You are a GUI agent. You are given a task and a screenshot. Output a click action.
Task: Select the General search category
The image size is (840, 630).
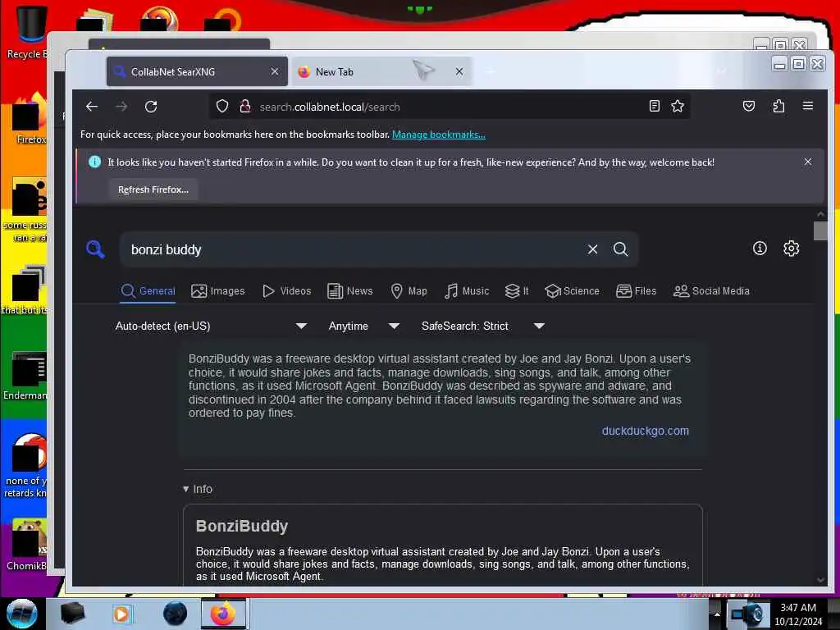pyautogui.click(x=148, y=291)
